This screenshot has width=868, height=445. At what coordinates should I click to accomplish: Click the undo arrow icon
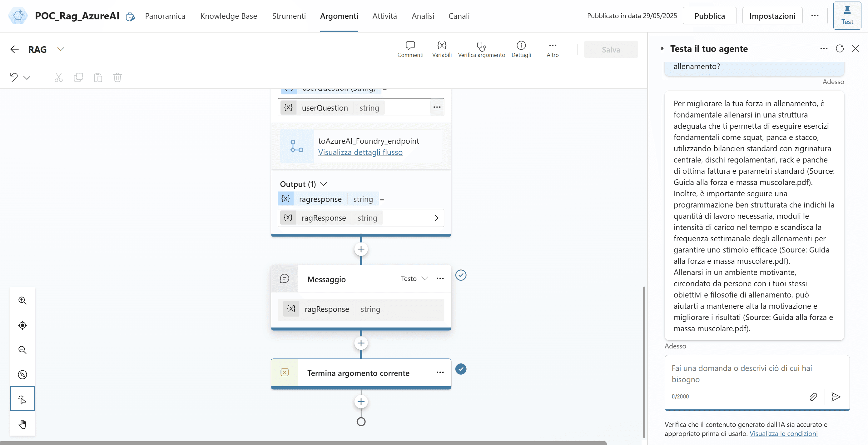[x=14, y=77]
